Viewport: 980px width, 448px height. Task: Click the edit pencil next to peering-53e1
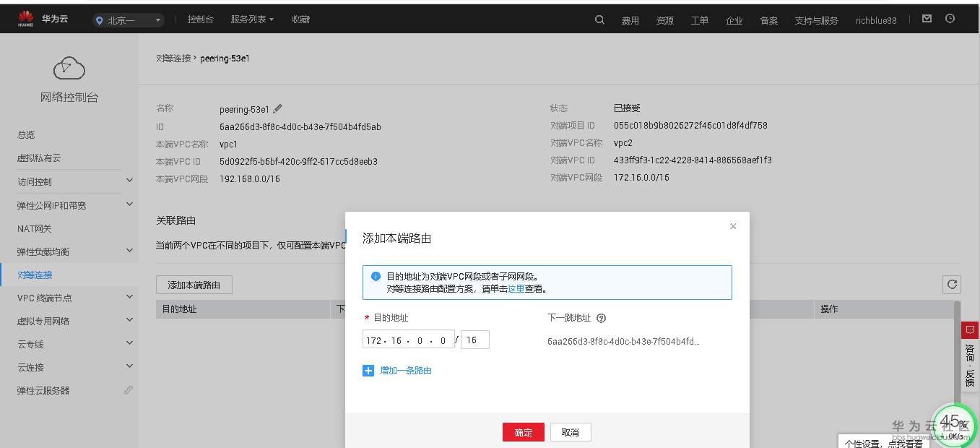(277, 108)
